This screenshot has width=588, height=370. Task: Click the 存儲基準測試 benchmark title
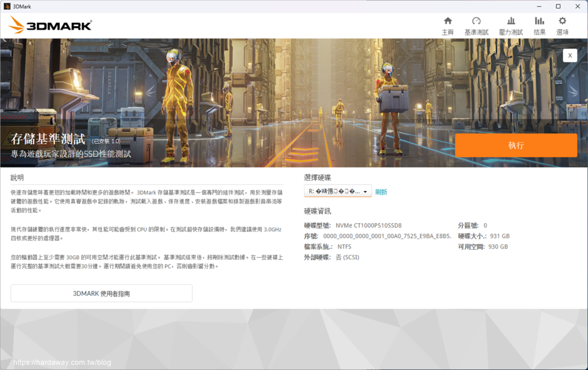(48, 139)
